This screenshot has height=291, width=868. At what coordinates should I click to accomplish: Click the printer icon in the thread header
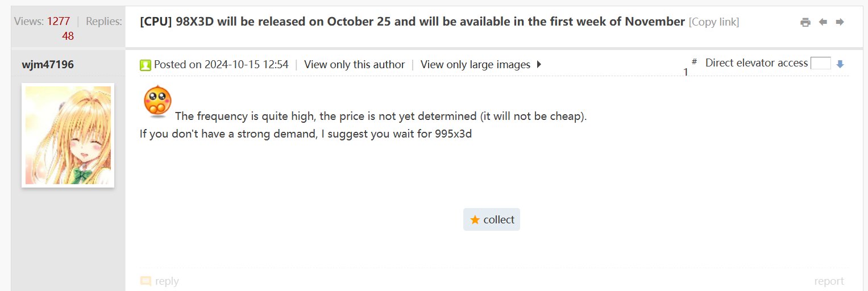(x=805, y=22)
